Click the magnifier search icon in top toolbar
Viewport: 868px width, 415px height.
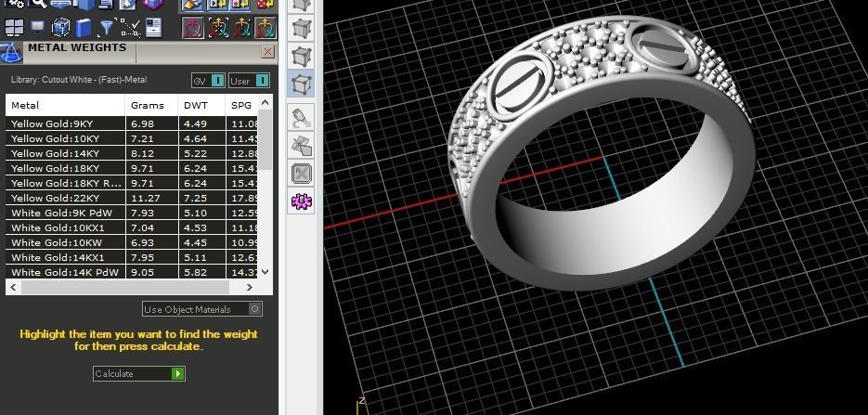pyautogui.click(x=37, y=5)
